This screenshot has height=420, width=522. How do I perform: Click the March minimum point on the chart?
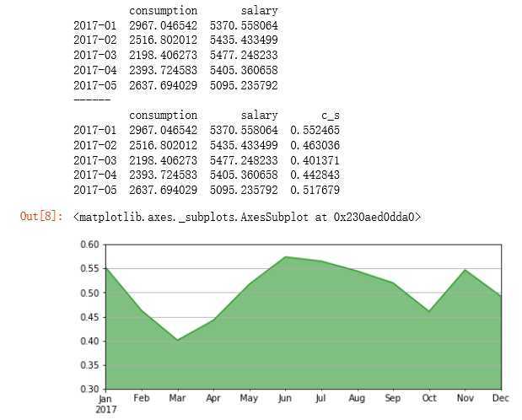(x=178, y=340)
